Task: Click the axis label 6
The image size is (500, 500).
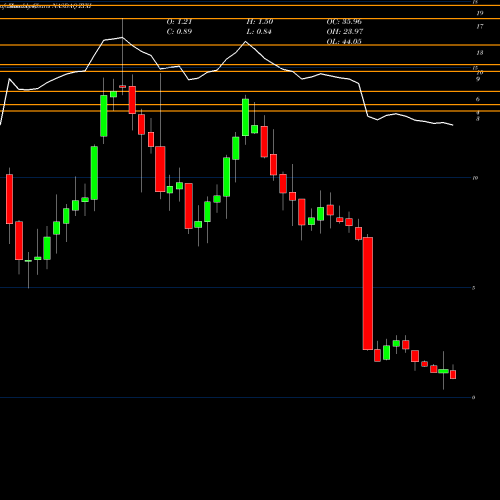Action: pyautogui.click(x=478, y=99)
